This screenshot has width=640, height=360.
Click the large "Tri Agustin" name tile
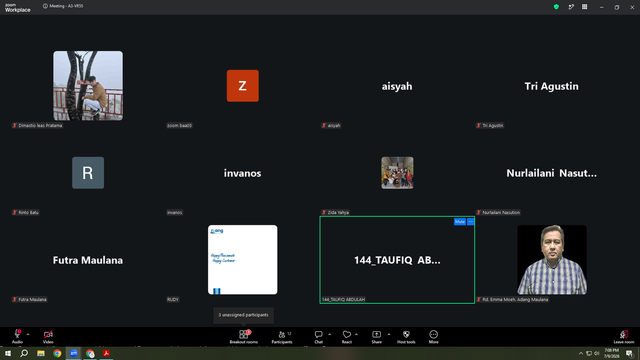[551, 86]
